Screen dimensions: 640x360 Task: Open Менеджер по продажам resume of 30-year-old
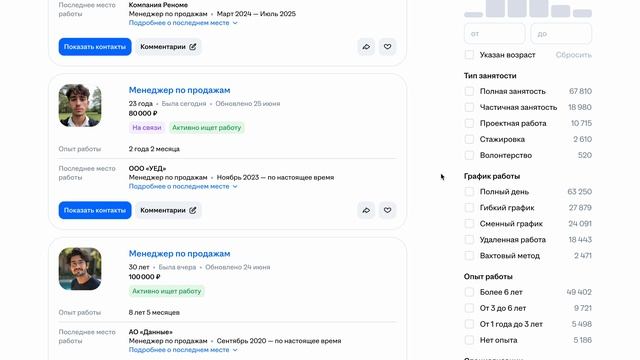click(180, 253)
